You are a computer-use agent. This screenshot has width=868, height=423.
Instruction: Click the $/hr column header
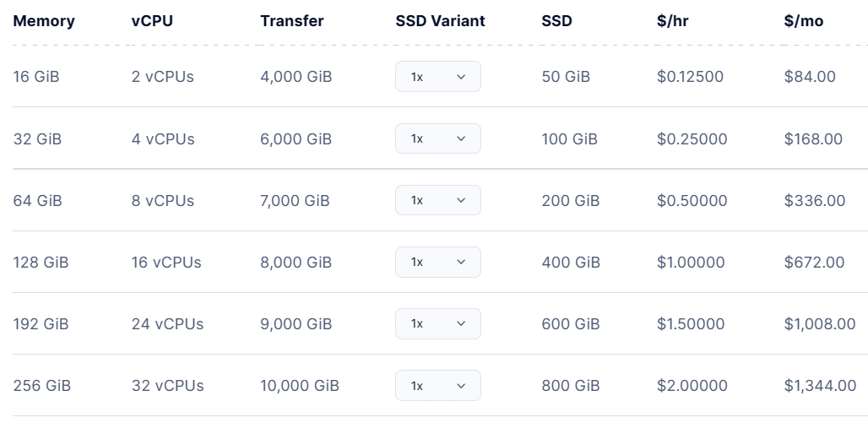coord(672,21)
